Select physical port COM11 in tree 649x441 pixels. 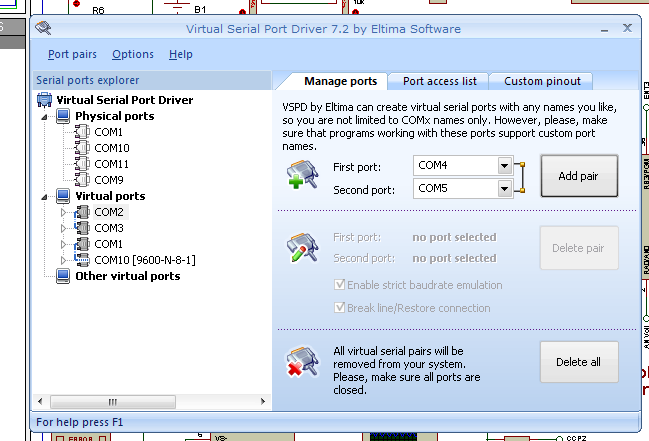[111, 164]
